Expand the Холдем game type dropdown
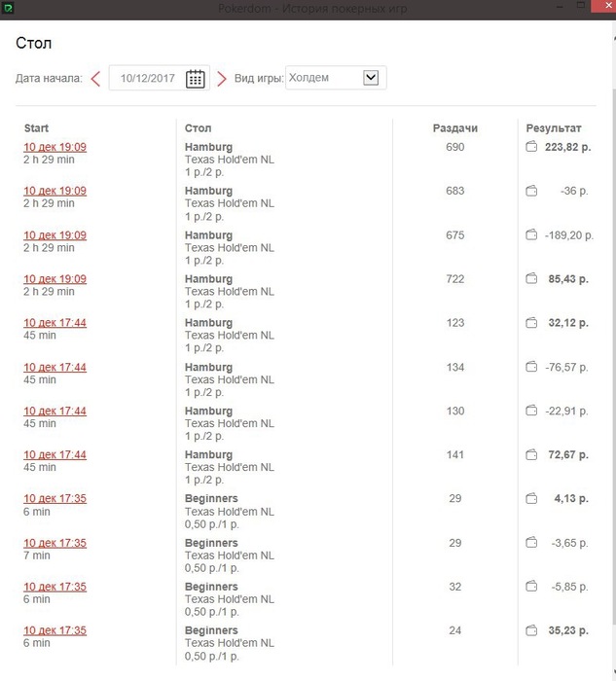 (x=371, y=78)
